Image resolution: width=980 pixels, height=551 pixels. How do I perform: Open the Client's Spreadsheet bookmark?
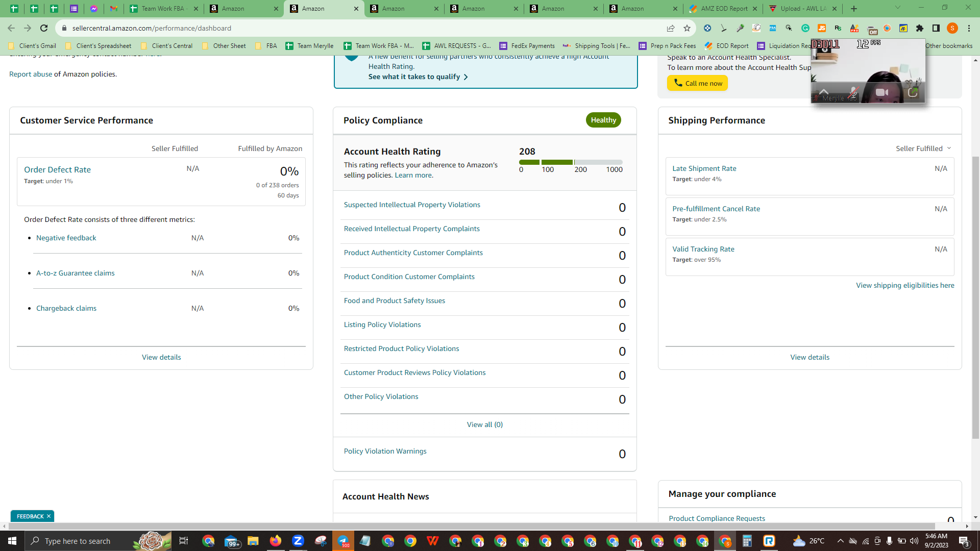pyautogui.click(x=99, y=46)
